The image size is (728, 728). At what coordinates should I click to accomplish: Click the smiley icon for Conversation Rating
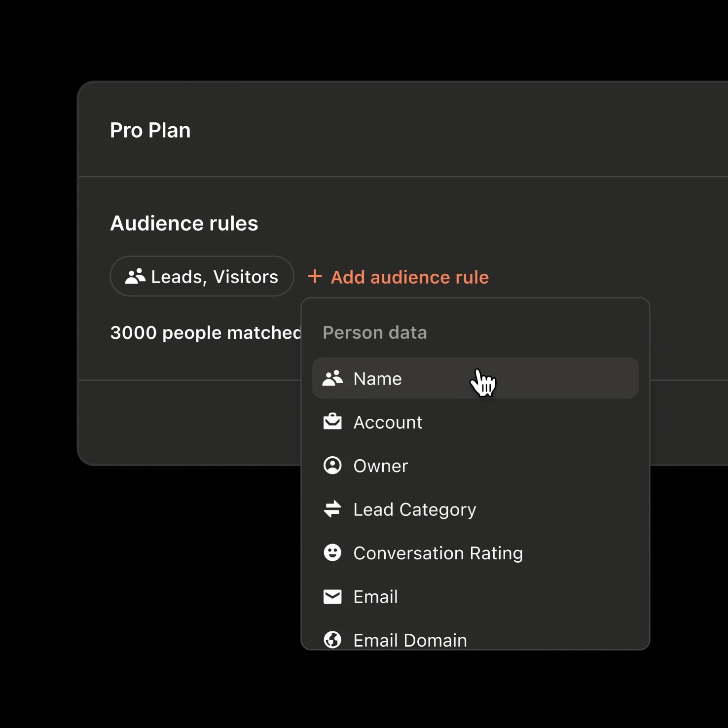click(332, 552)
